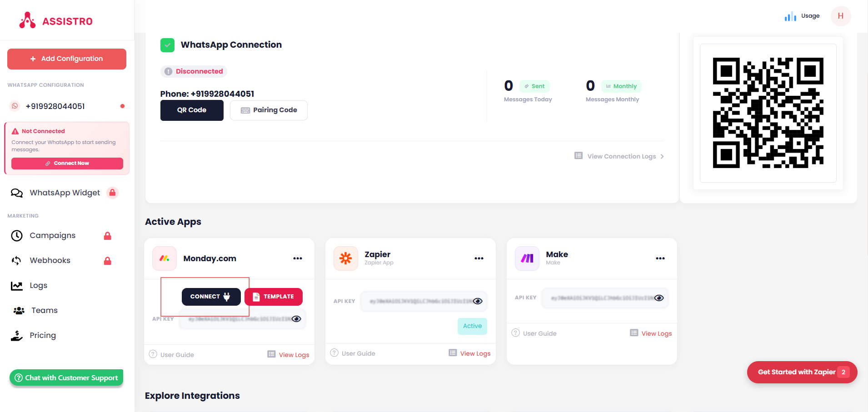This screenshot has width=868, height=412.
Task: Click the Add Configuration button
Action: point(67,59)
